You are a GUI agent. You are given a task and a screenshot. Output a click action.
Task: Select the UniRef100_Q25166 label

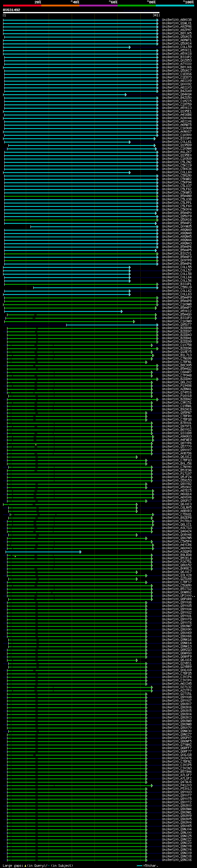click(x=177, y=579)
